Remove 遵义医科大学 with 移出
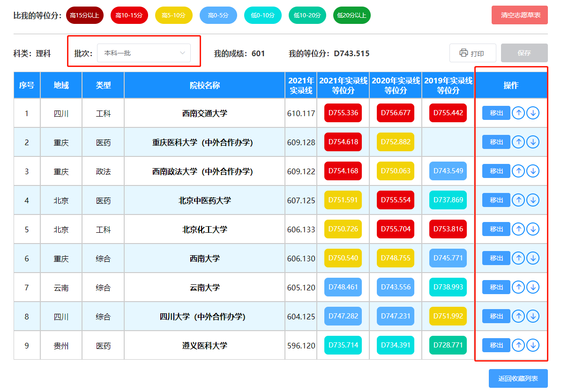The height and width of the screenshot is (392, 561). tap(496, 345)
